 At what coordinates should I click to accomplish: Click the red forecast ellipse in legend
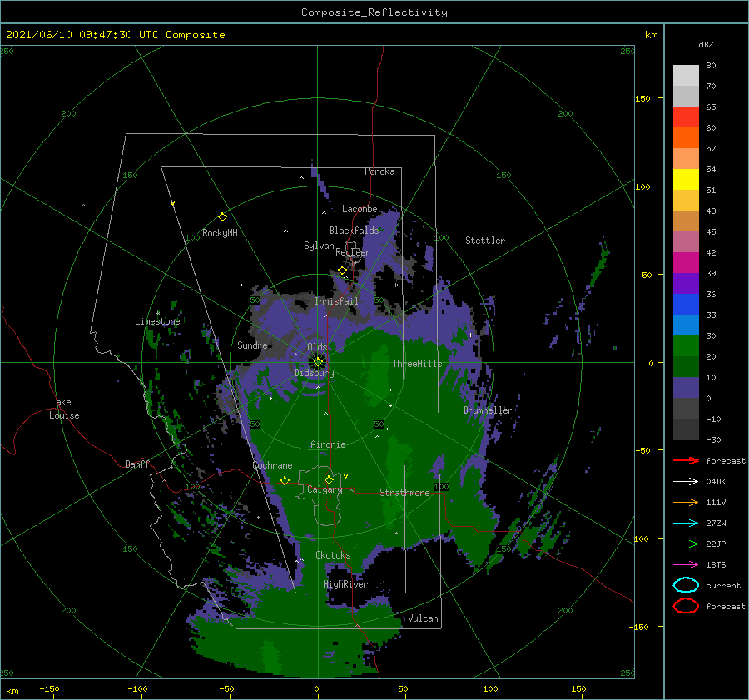686,606
